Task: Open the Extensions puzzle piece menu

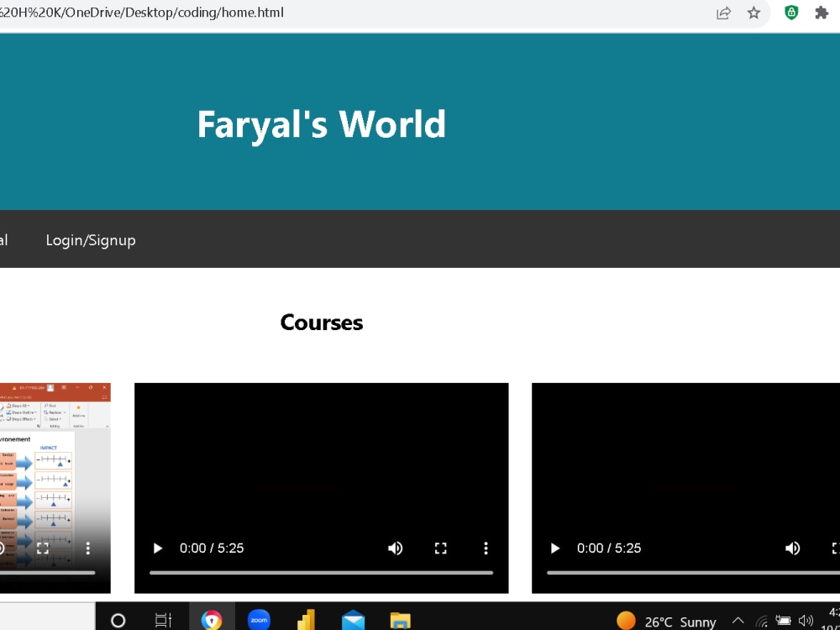Action: pyautogui.click(x=822, y=13)
